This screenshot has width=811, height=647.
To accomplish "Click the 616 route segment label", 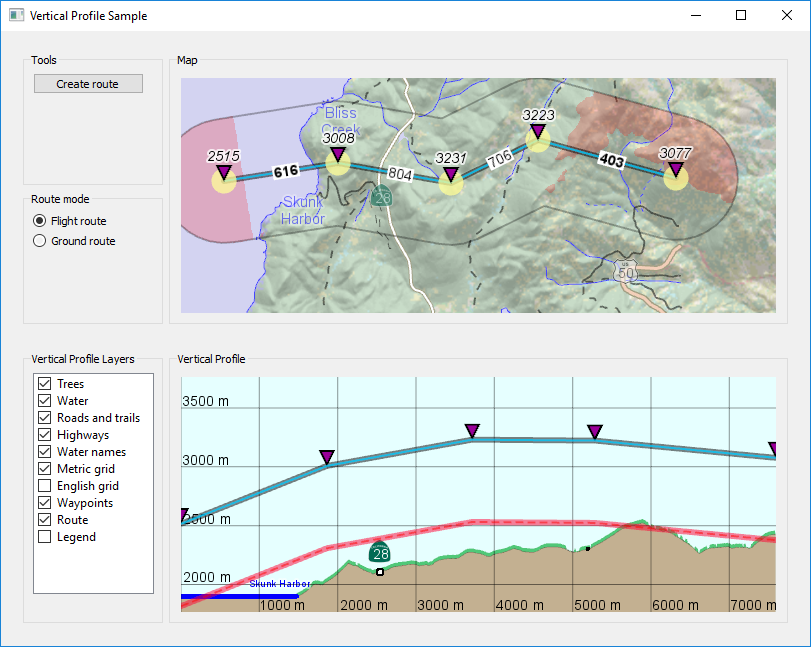I will pyautogui.click(x=286, y=172).
